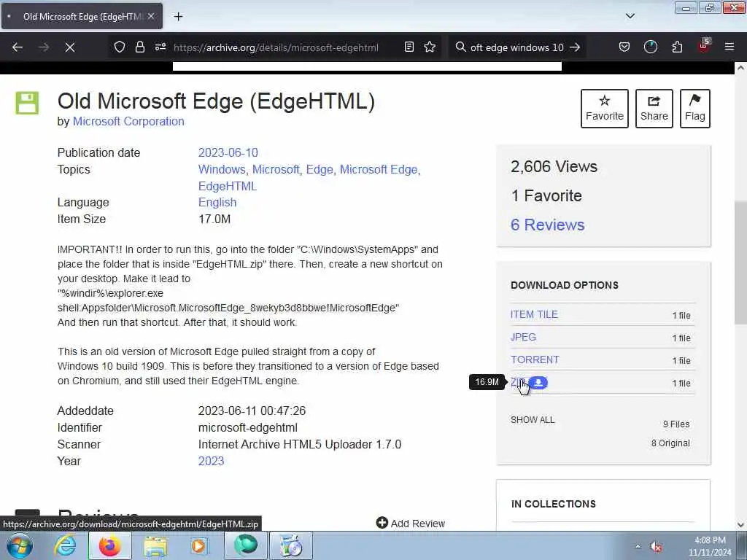Image resolution: width=747 pixels, height=560 pixels.
Task: Click the Favorite button
Action: tap(605, 109)
